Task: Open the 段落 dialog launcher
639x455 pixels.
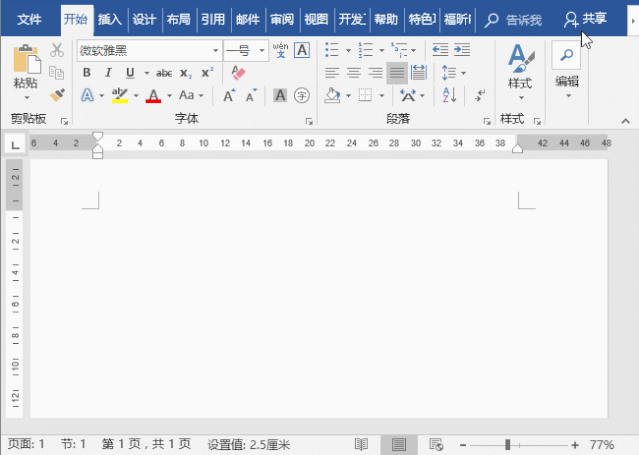Action: click(487, 121)
